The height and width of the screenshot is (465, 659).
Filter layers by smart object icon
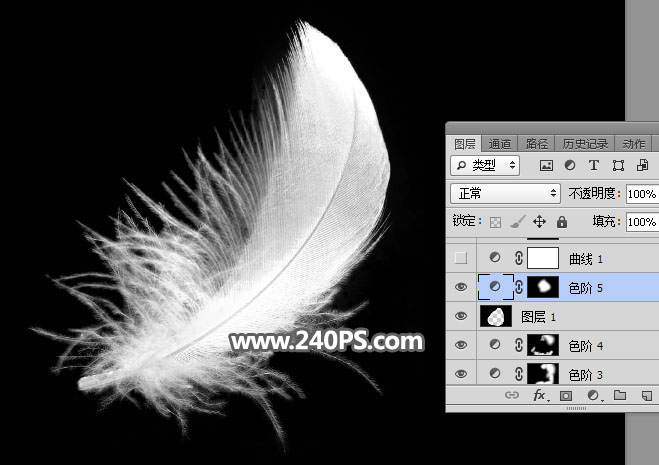coord(642,165)
